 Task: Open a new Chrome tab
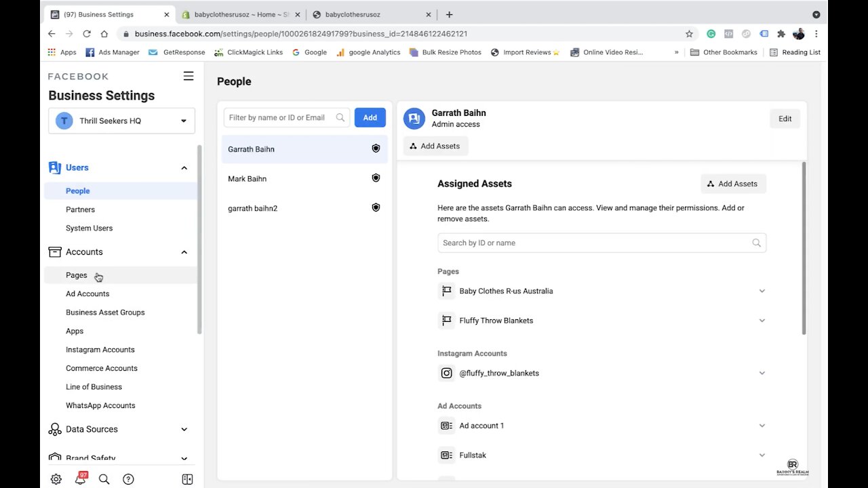pyautogui.click(x=449, y=14)
